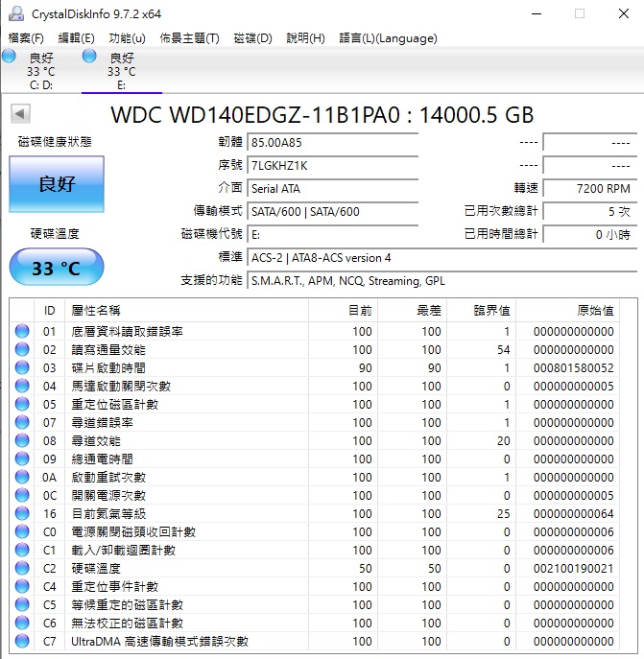Click the status dot for attribute 09
Screen dimensions: 644x659
[22, 459]
